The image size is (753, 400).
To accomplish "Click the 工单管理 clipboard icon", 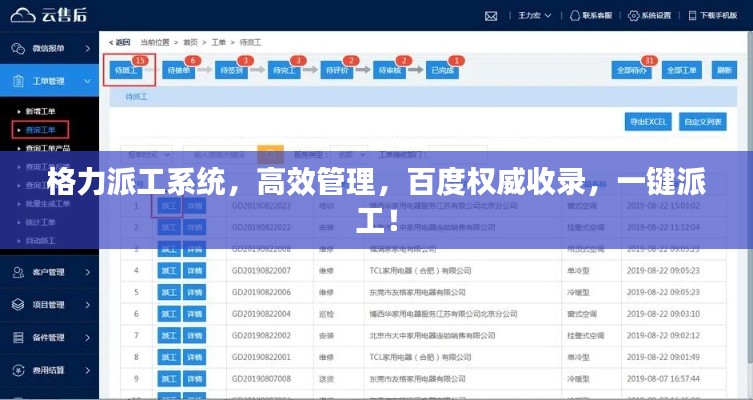I will coord(18,81).
